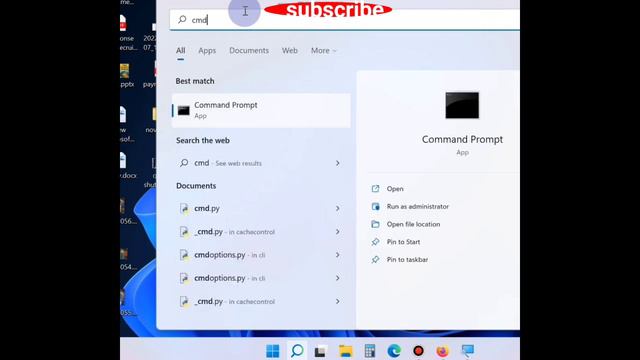
Task: Click the Command Prompt title in preview pane
Action: [x=462, y=139]
